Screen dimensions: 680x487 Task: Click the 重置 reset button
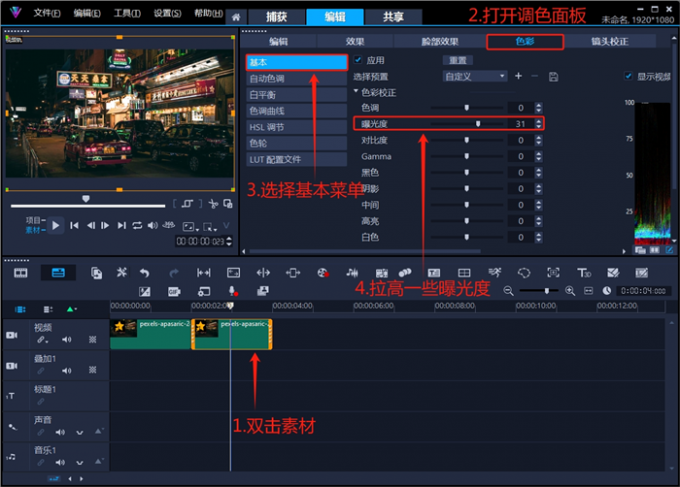point(458,60)
